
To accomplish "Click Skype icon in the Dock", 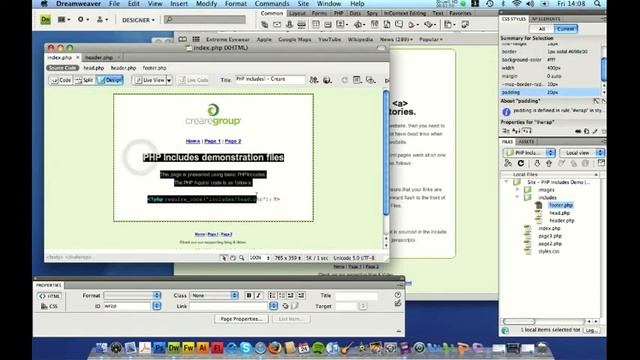I will 246,348.
